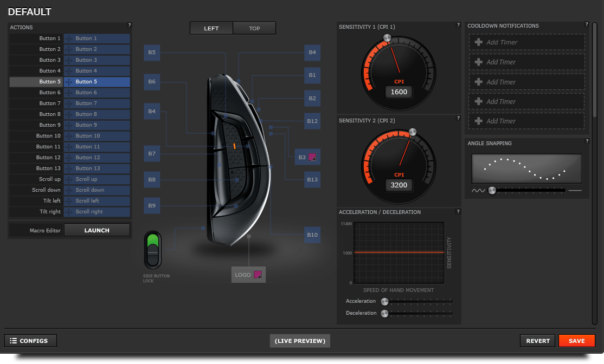Open Angle Snapping help question mark

(x=587, y=141)
